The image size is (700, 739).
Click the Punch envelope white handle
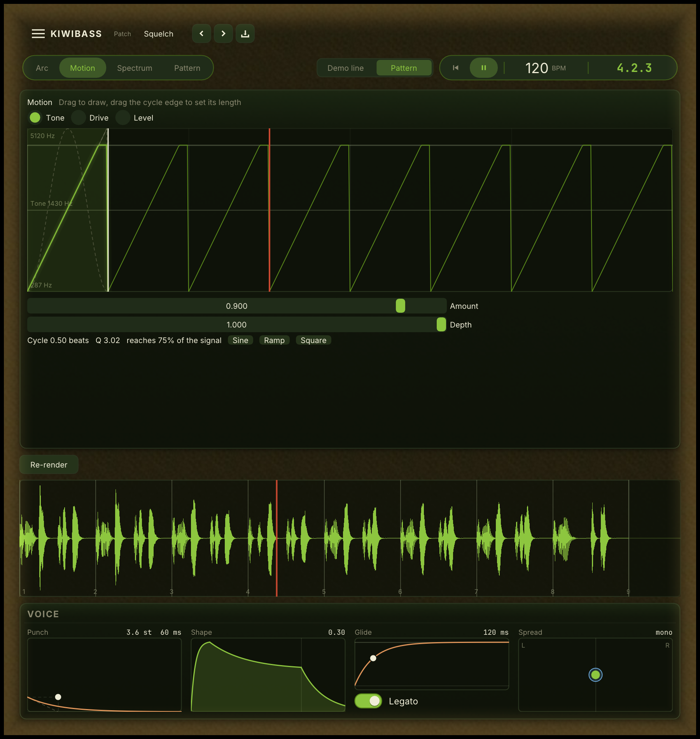[x=58, y=697]
